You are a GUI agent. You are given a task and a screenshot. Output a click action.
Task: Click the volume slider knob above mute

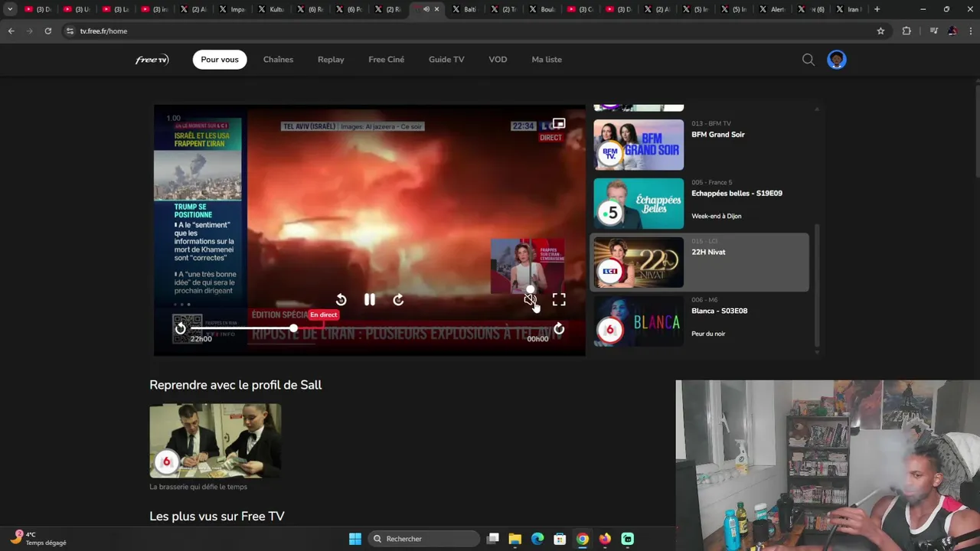(530, 289)
